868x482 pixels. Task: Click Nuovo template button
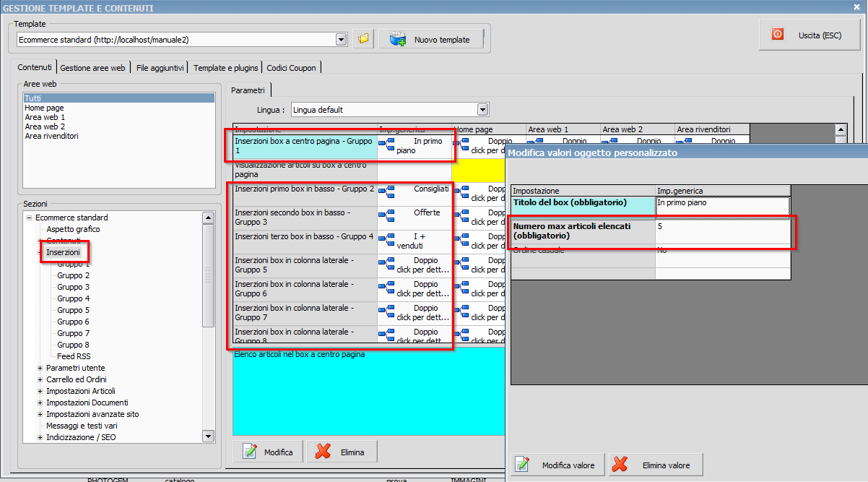pyautogui.click(x=431, y=39)
